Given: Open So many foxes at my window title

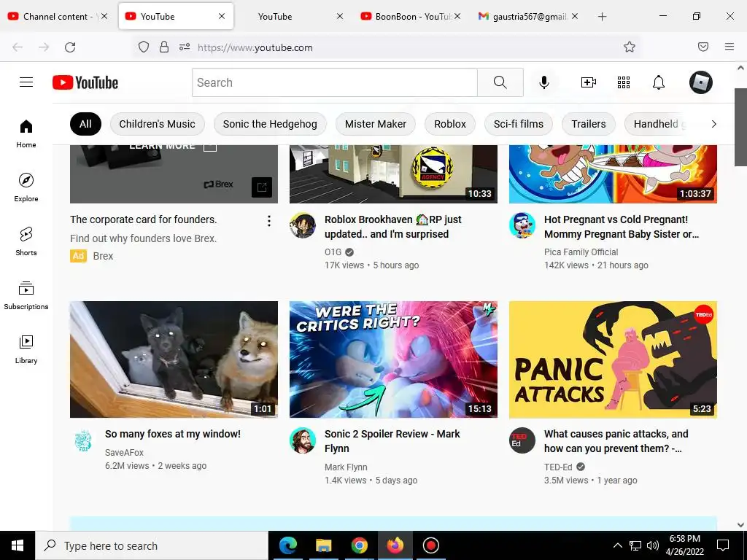Looking at the screenshot, I should [172, 434].
